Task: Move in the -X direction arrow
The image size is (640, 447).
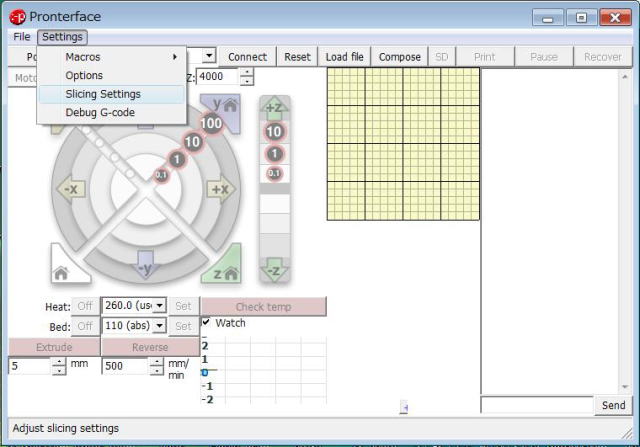Action: (x=71, y=189)
